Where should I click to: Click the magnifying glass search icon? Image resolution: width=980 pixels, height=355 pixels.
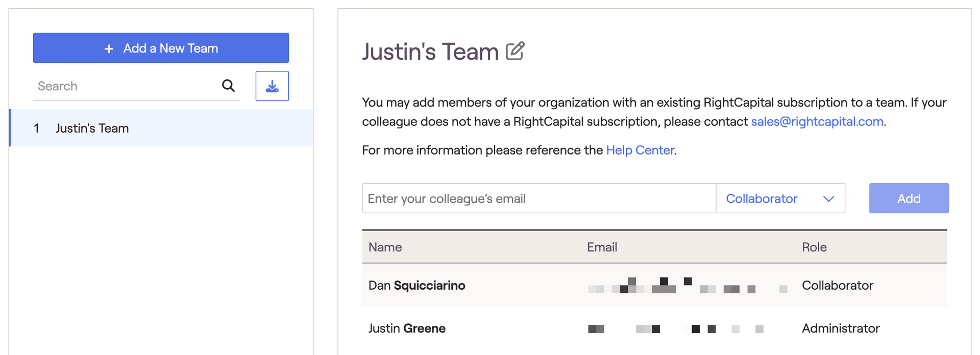[x=228, y=86]
